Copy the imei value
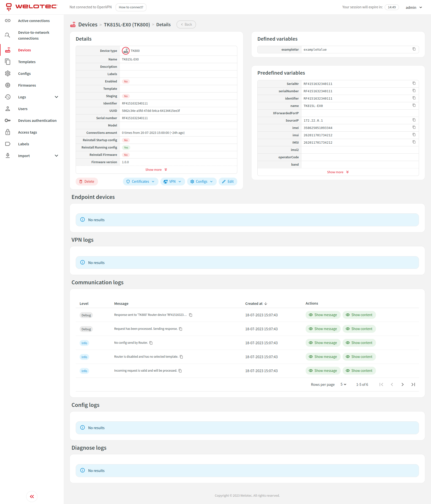The image size is (431, 504). pos(414,127)
